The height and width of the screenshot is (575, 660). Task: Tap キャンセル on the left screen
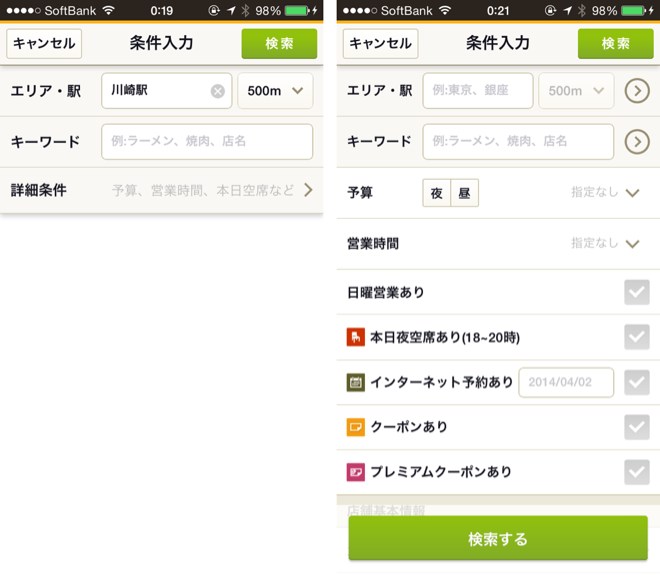coord(44,43)
